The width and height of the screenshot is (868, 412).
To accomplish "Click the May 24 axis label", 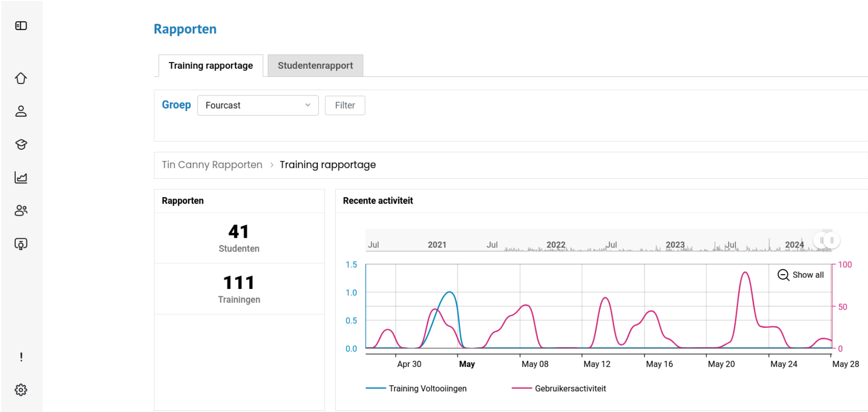I will coord(784,364).
